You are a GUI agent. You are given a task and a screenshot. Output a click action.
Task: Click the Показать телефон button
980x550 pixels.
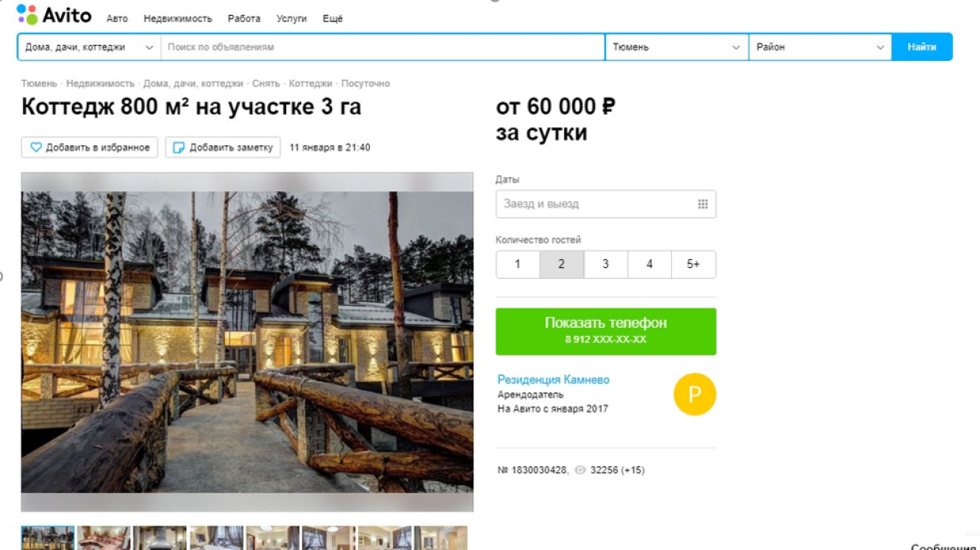pos(605,331)
